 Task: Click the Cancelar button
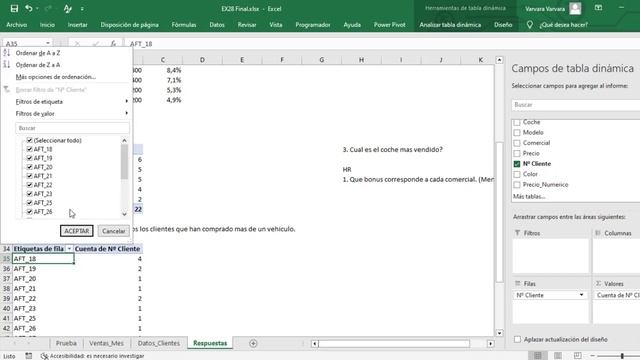(113, 231)
